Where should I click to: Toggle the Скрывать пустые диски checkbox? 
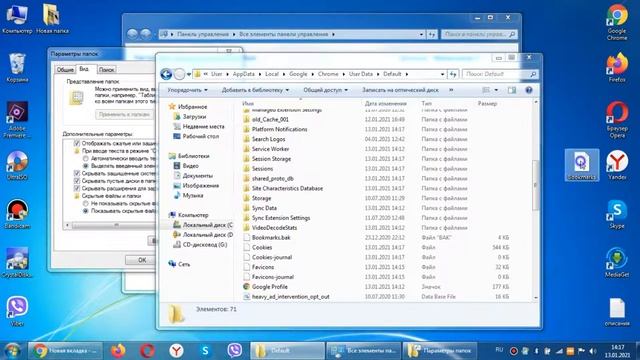point(77,181)
